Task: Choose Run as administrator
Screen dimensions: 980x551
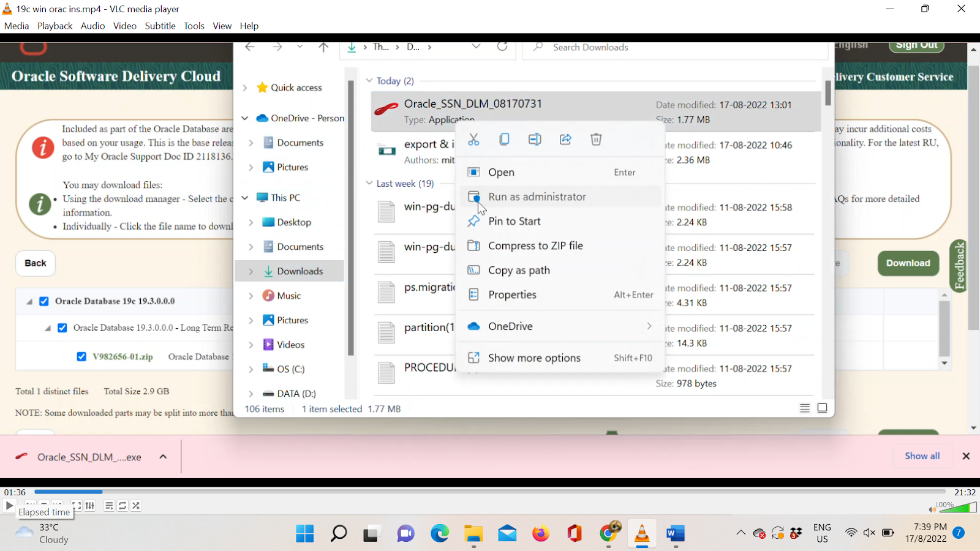Action: 560,197
